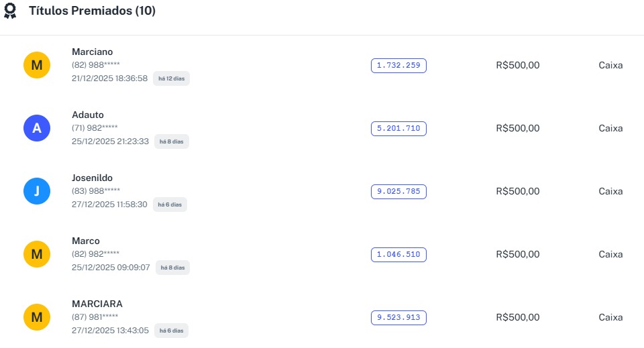Viewport: 644px width, 348px height.
Task: Click the Títulos Premiados (10) heading
Action: point(92,11)
